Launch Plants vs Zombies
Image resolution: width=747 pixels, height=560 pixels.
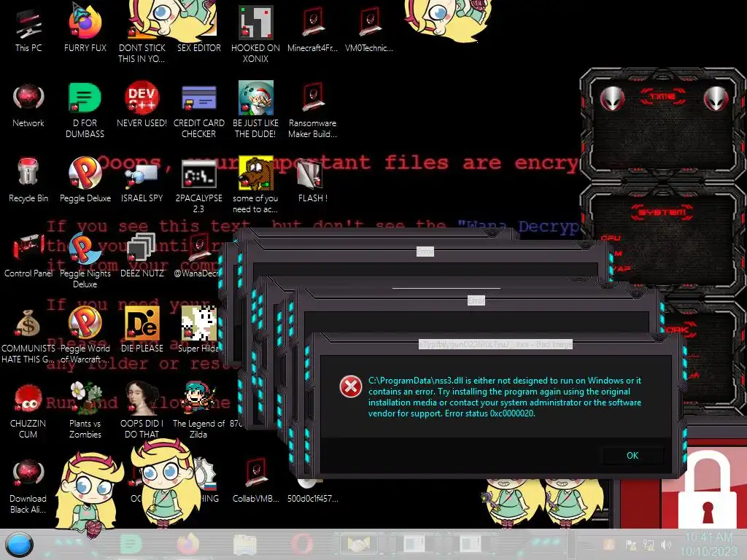pyautogui.click(x=85, y=411)
